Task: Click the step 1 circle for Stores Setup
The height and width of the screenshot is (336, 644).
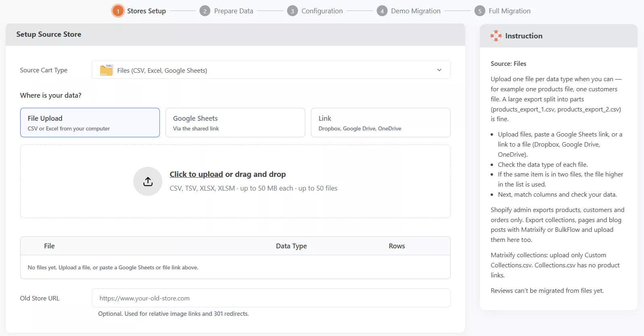Action: click(118, 11)
